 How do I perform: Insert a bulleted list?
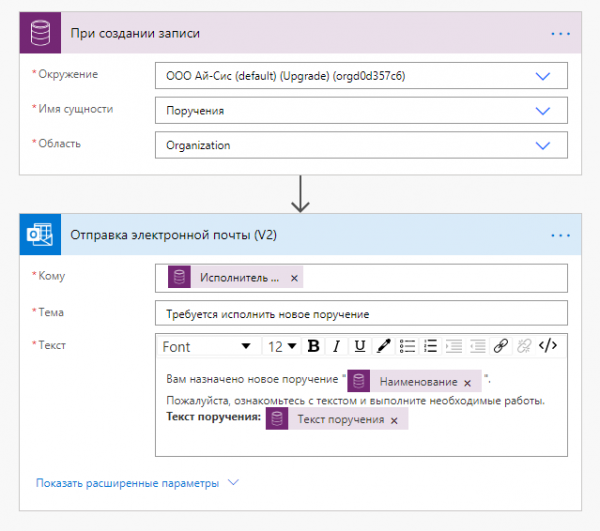(406, 346)
